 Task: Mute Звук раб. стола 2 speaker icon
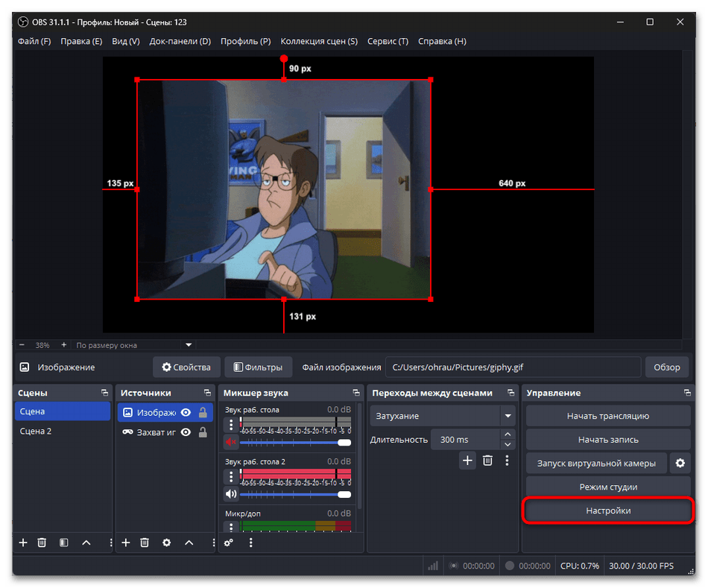tap(231, 493)
